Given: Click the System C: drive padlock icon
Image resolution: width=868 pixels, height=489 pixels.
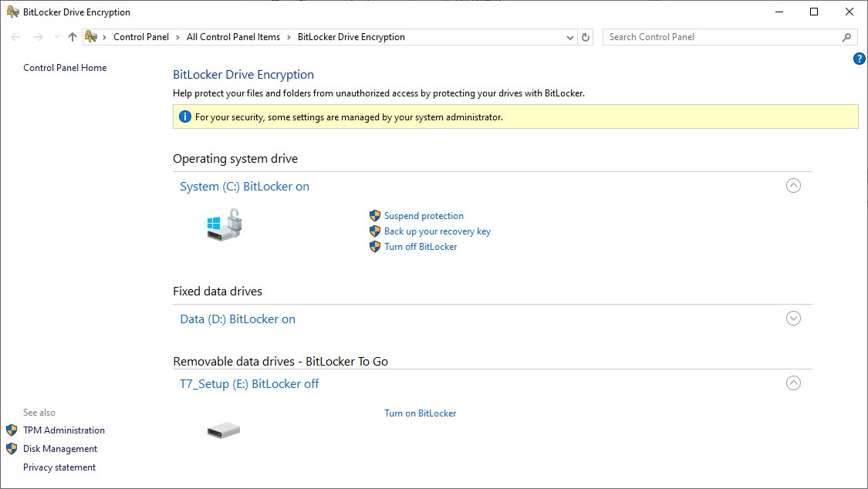Looking at the screenshot, I should [225, 224].
